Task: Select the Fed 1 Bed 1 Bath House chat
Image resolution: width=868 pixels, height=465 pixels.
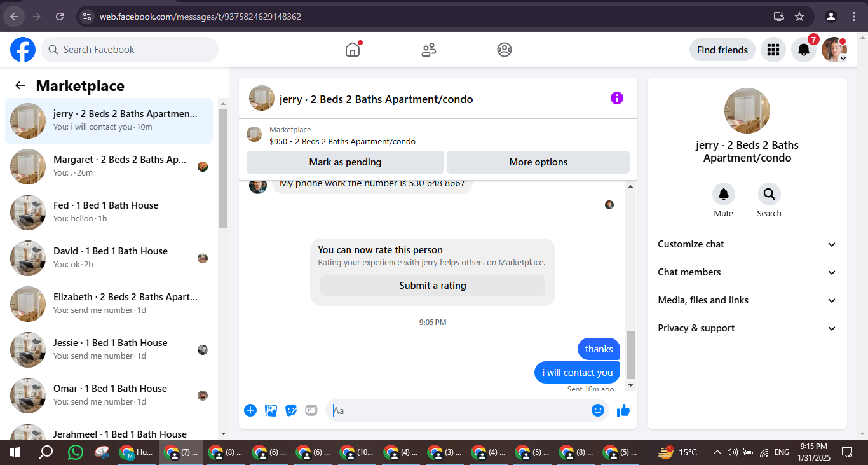Action: coord(109,212)
